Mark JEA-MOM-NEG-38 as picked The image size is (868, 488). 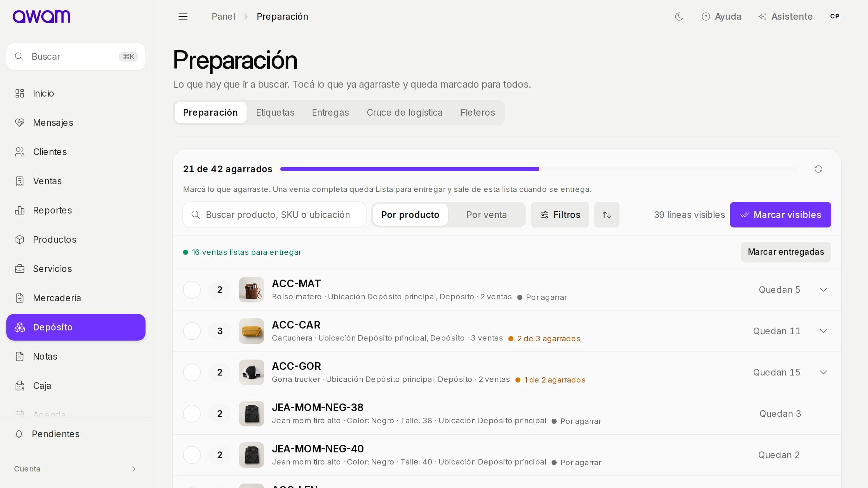coord(192,414)
